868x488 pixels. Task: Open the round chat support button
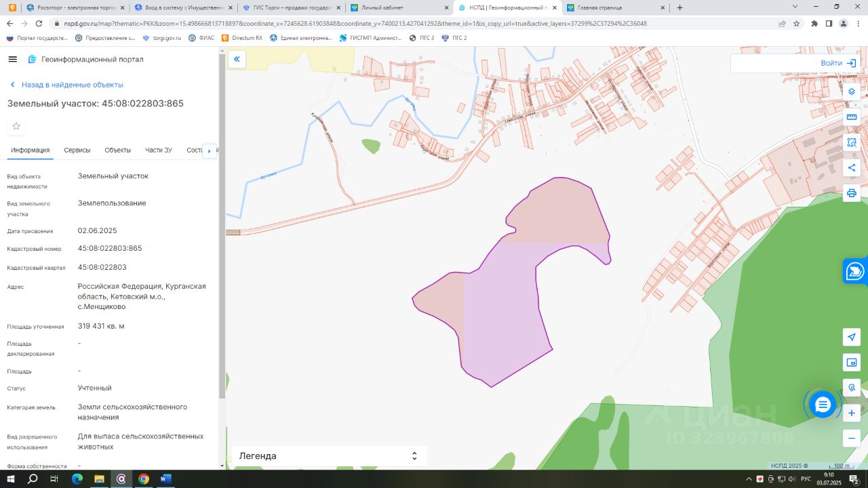pos(823,405)
